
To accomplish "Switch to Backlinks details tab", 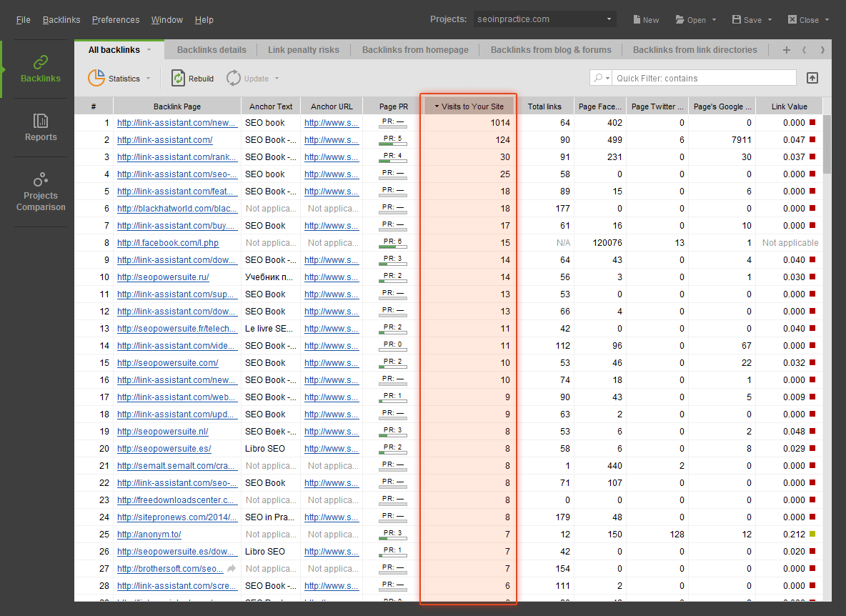I will point(211,49).
